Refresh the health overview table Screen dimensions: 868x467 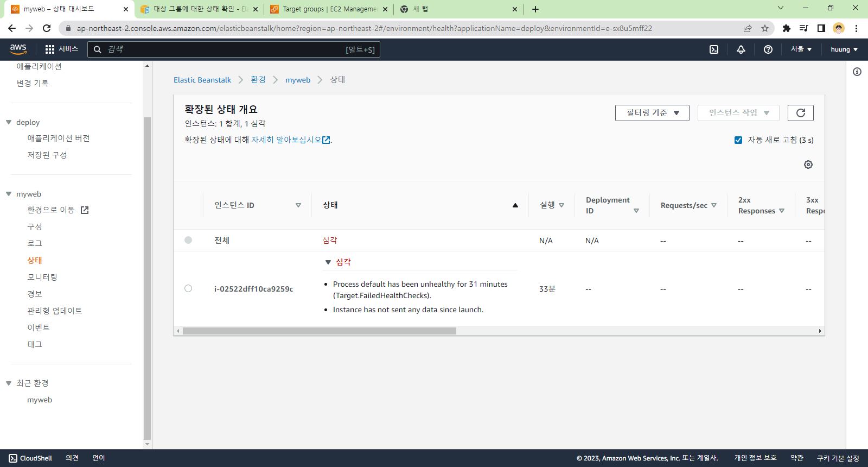(x=801, y=113)
